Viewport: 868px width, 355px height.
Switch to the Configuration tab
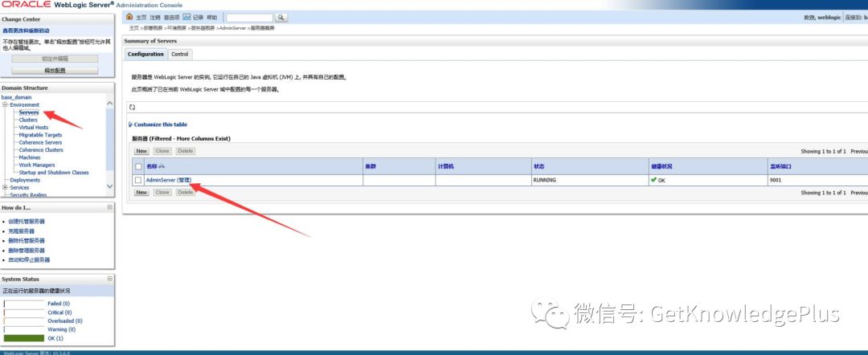click(145, 54)
